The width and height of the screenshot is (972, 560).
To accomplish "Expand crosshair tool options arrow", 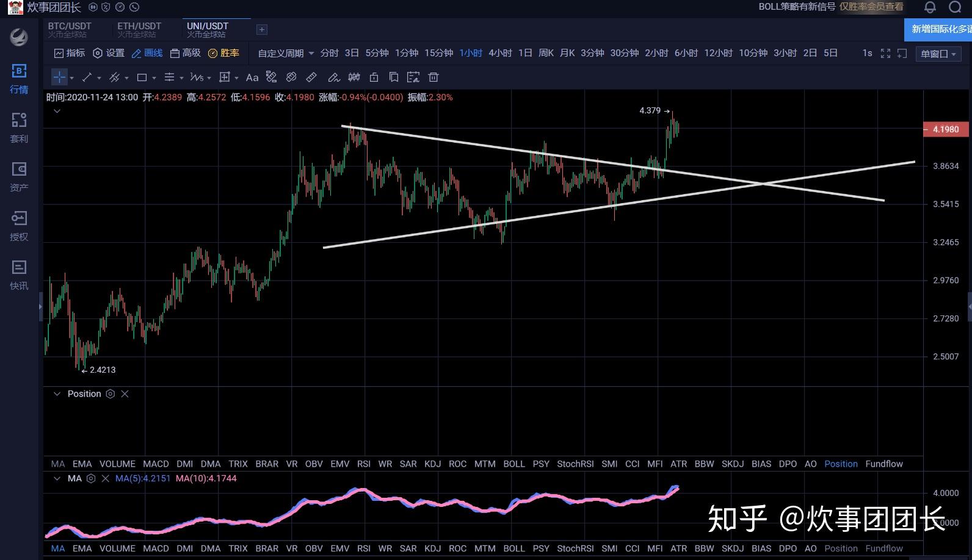I will coord(72,78).
